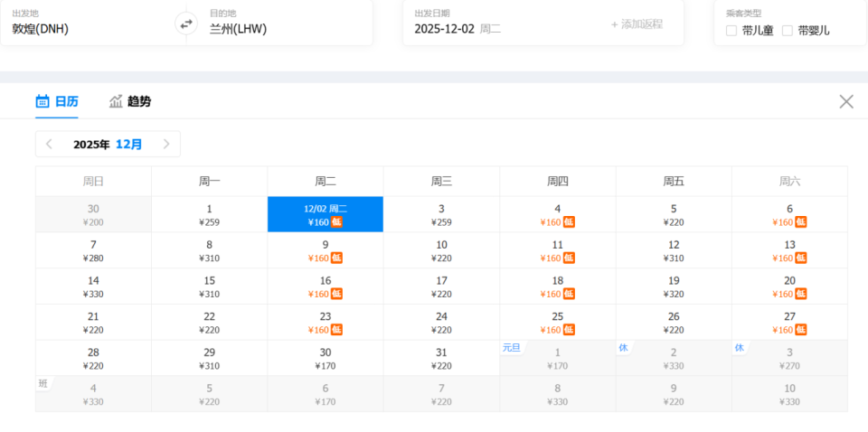Image resolution: width=868 pixels, height=432 pixels.
Task: Pick December 25 low-price date
Action: [x=558, y=323]
